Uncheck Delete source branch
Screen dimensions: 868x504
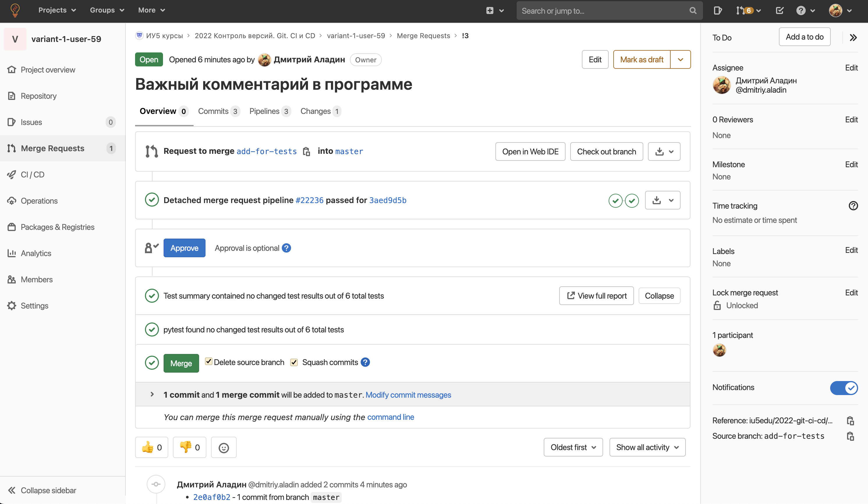click(x=209, y=362)
